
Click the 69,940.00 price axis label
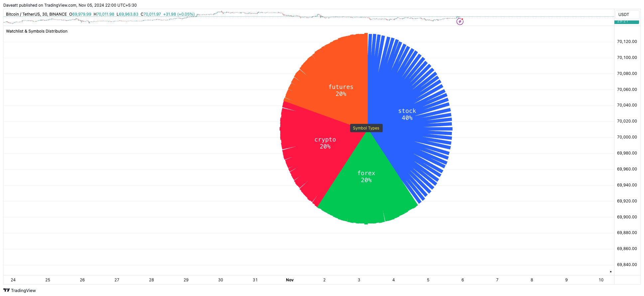627,185
